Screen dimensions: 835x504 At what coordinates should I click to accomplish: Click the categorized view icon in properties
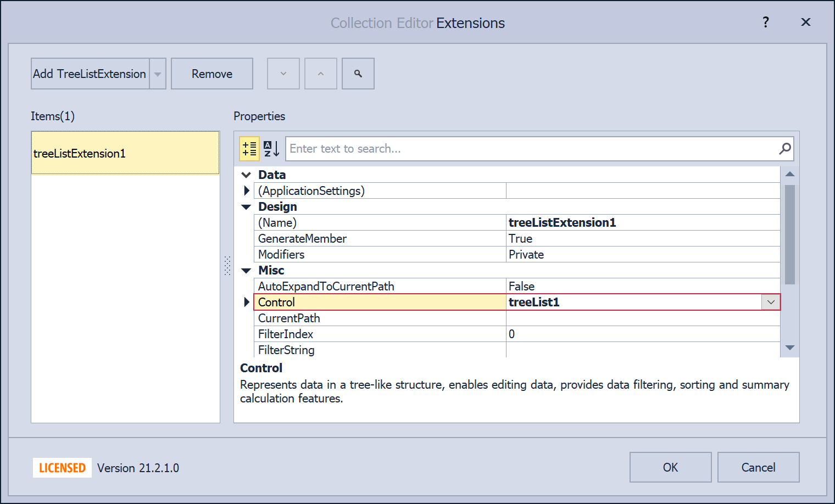pos(249,149)
